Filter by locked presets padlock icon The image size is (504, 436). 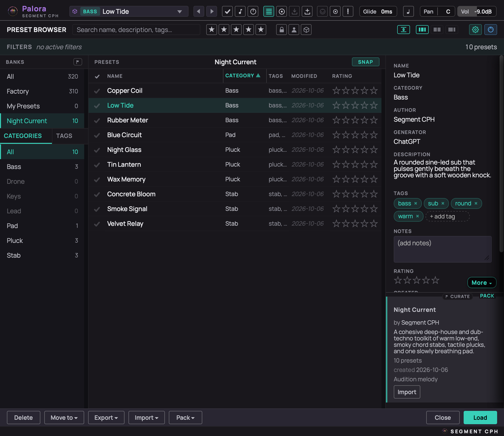(x=282, y=30)
